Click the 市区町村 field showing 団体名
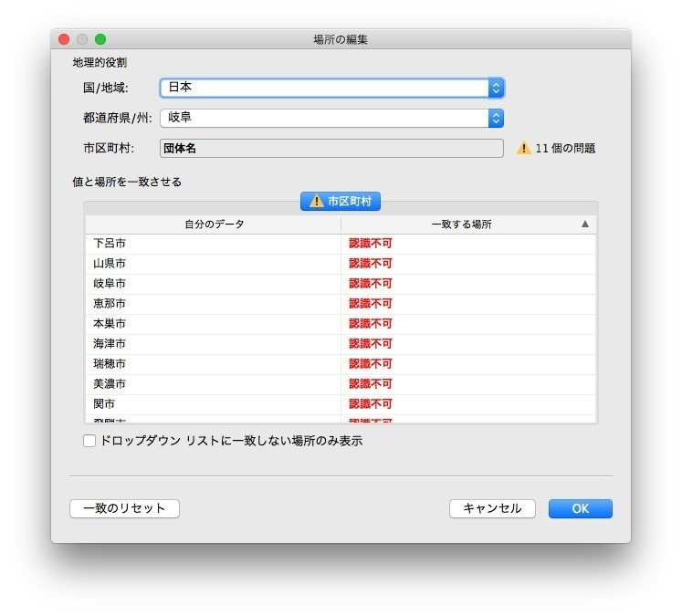The width and height of the screenshot is (682, 616). [x=331, y=148]
